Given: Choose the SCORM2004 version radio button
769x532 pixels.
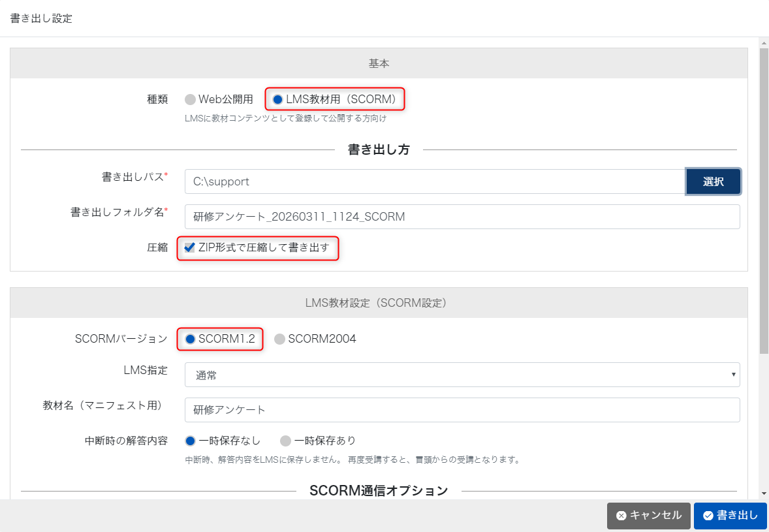Looking at the screenshot, I should (279, 339).
